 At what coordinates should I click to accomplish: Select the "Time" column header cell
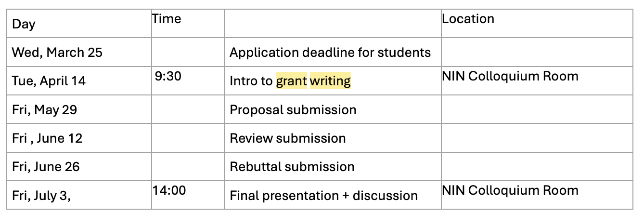coord(167,19)
